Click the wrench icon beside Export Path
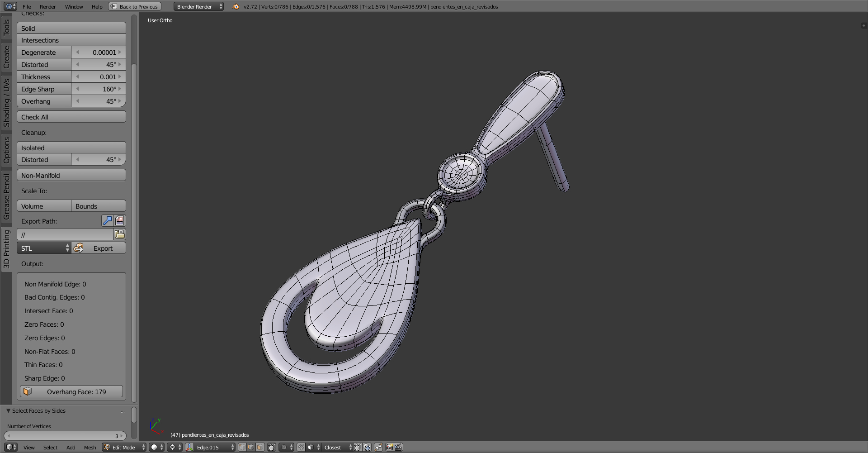 tap(107, 221)
